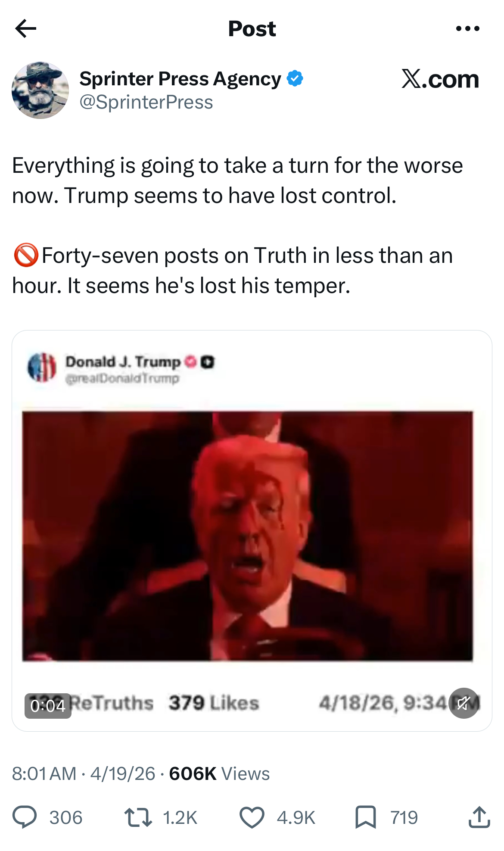504x851 pixels.
Task: Open the 8:01 AM post timestamp
Action: point(44,774)
